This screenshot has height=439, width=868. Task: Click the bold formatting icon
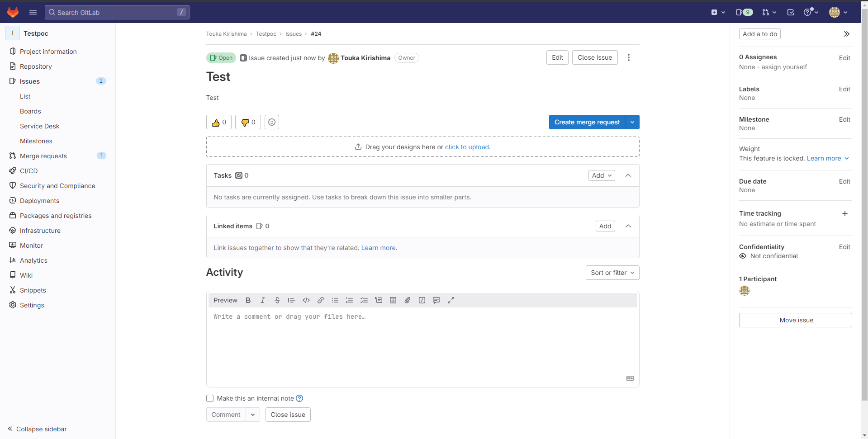pyautogui.click(x=248, y=300)
